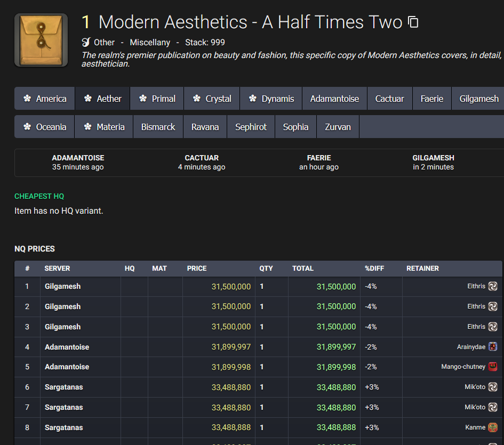Click Eithris retainer icon in row 2
This screenshot has height=445, width=504.
[493, 306]
